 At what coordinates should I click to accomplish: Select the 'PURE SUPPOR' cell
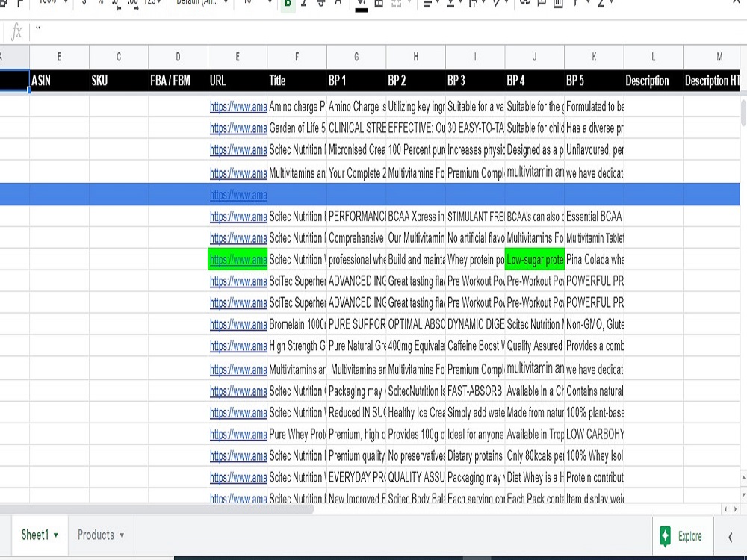tap(356, 324)
